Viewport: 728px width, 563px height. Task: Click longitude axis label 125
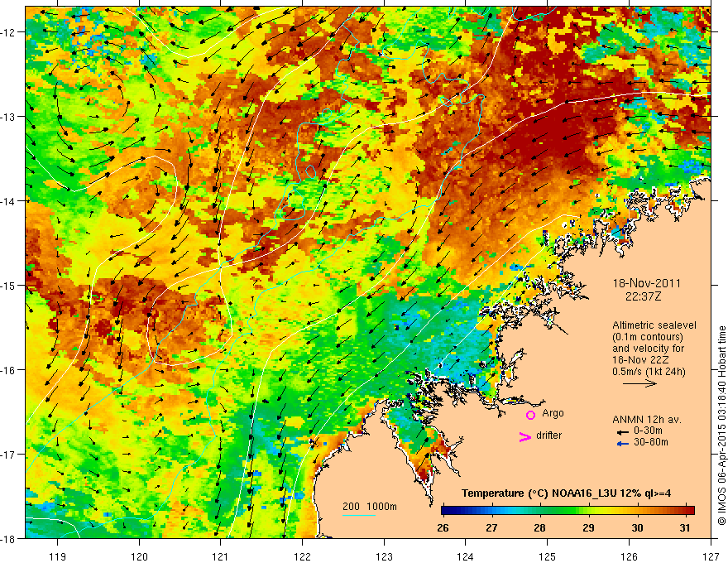(548, 556)
